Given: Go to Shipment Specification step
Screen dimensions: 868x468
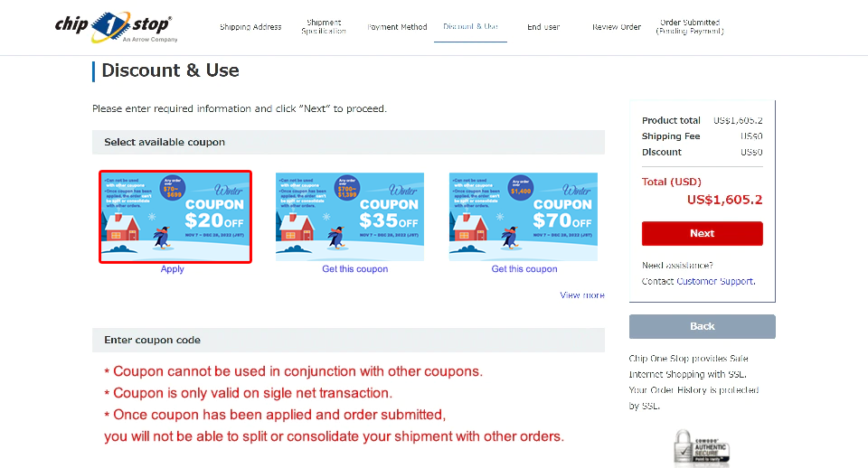Looking at the screenshot, I should [324, 27].
